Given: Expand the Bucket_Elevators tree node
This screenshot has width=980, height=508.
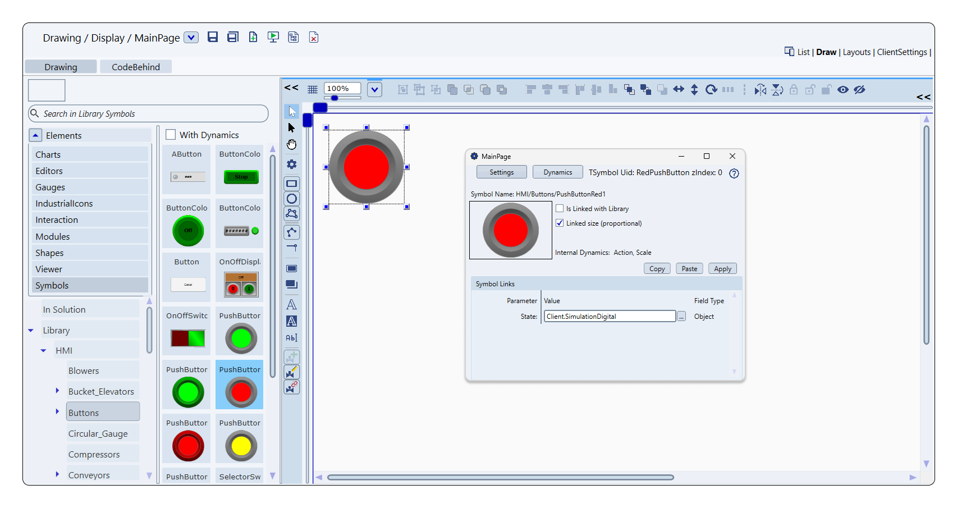Looking at the screenshot, I should tap(57, 391).
